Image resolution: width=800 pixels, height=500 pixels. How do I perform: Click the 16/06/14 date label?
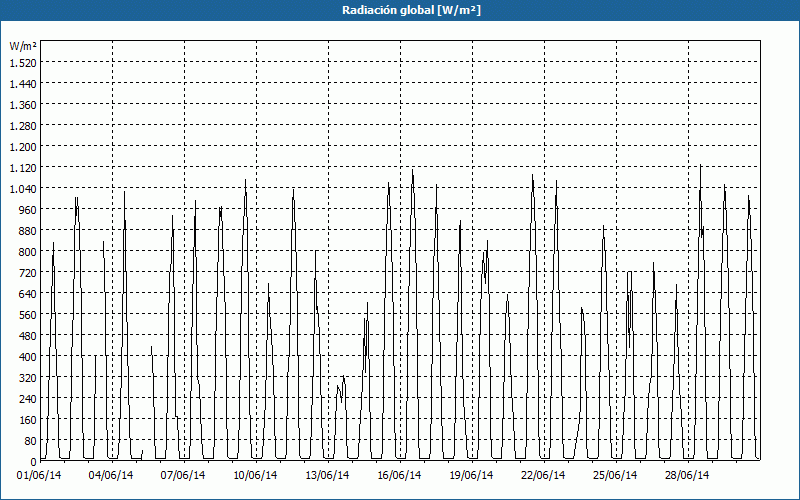(x=399, y=475)
